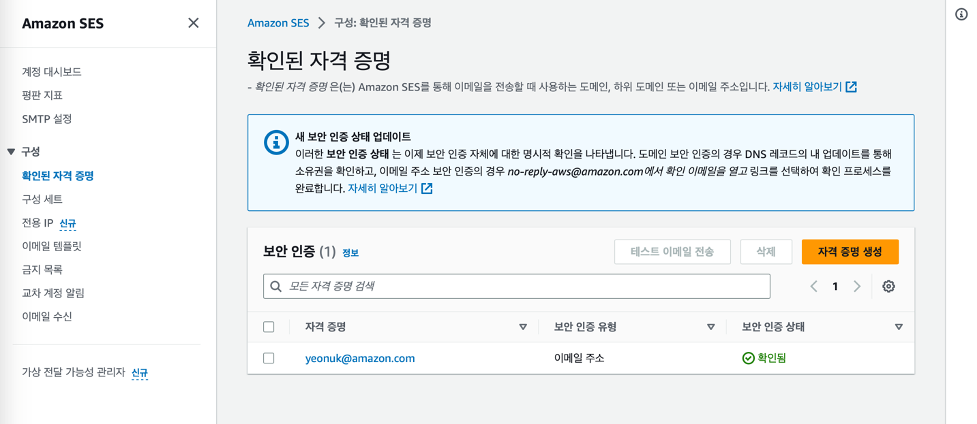977x424 pixels.
Task: Click the 새 보안 인증 상태 업데이트 banner title
Action: tap(353, 137)
